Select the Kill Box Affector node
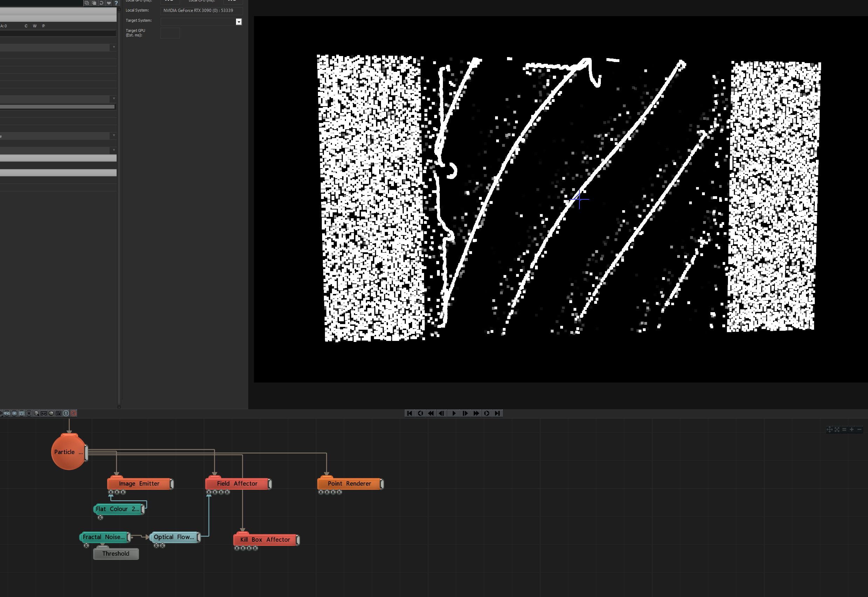 click(x=266, y=540)
